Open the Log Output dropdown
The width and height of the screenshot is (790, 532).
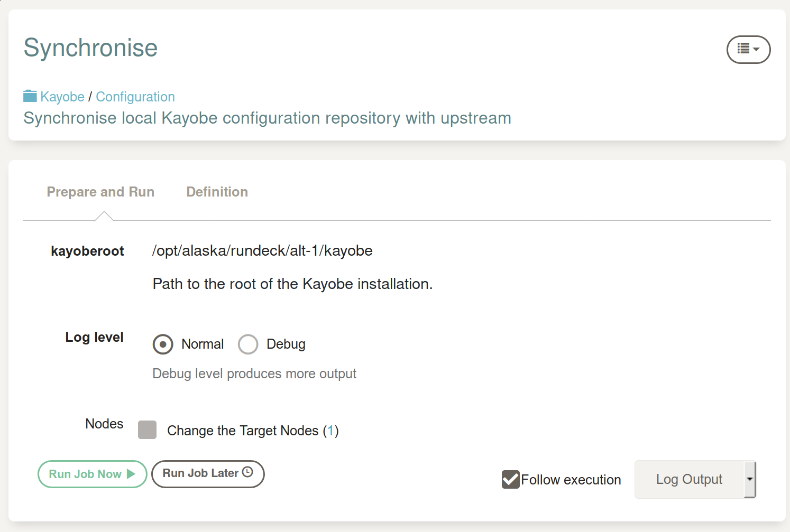coord(688,479)
